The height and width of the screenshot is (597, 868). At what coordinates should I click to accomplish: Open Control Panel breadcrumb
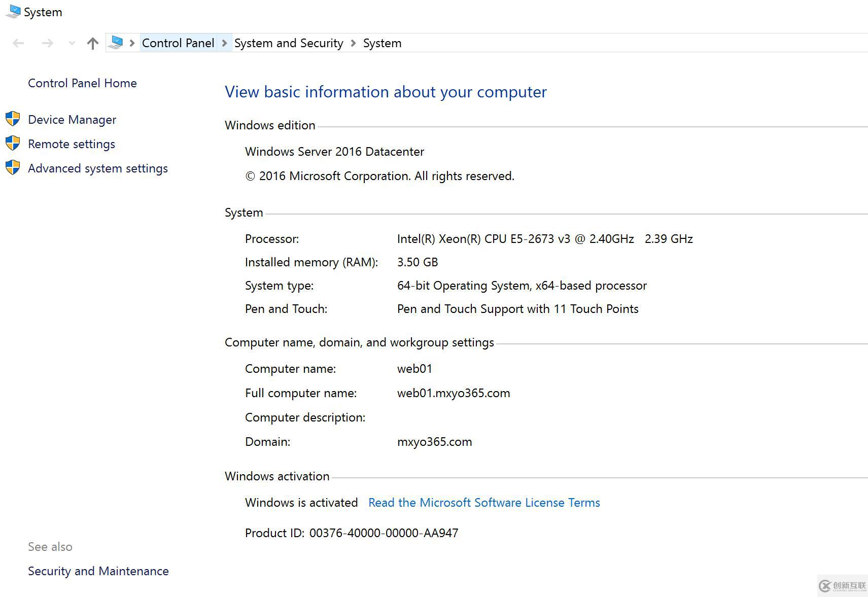click(x=178, y=43)
